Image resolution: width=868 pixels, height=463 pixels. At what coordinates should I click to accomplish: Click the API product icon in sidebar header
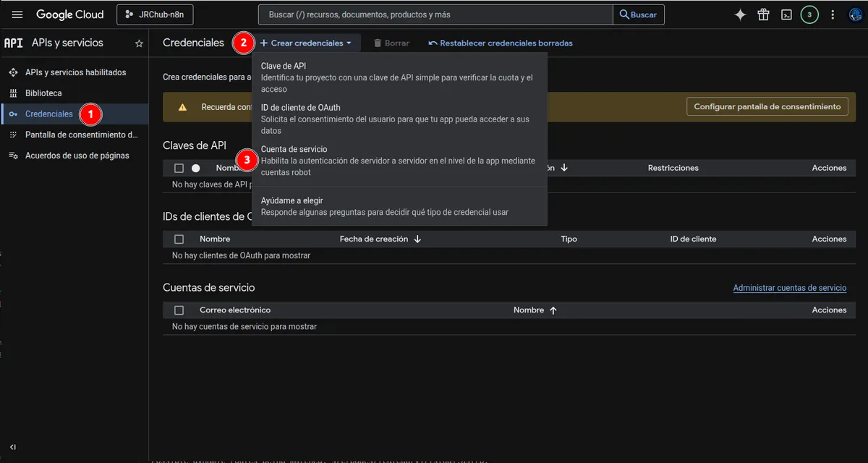coord(14,43)
